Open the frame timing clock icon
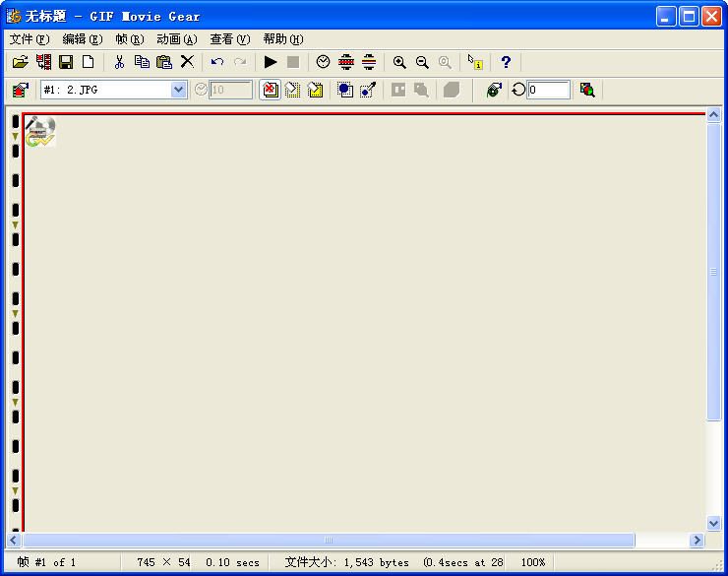This screenshot has width=728, height=576. (x=323, y=62)
